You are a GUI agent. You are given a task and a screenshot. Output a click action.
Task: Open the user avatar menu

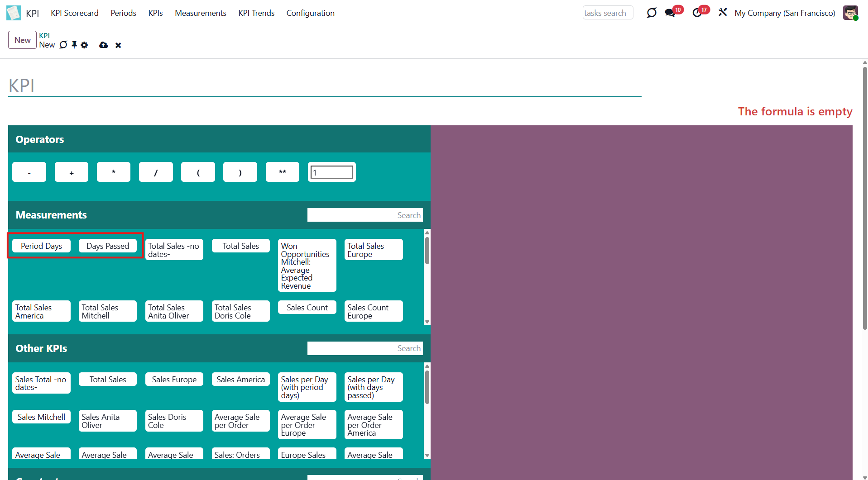tap(850, 13)
